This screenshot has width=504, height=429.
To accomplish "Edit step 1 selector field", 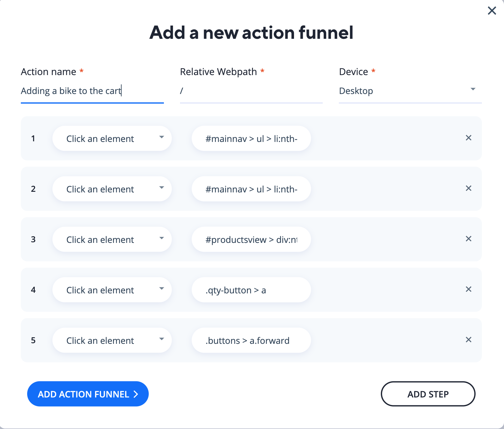I will coord(251,138).
